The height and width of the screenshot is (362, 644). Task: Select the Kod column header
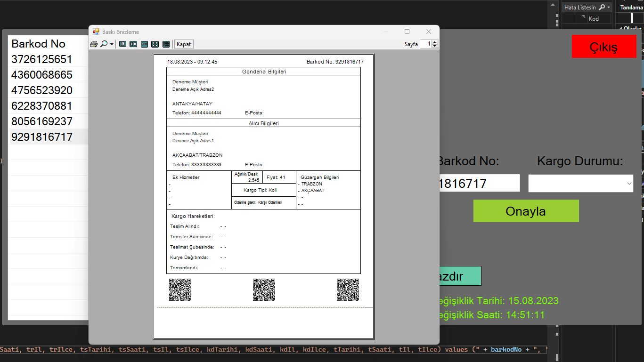pyautogui.click(x=595, y=18)
